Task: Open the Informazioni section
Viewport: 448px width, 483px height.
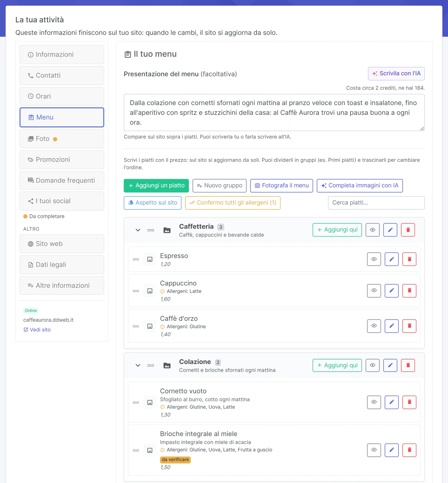Action: 62,55
